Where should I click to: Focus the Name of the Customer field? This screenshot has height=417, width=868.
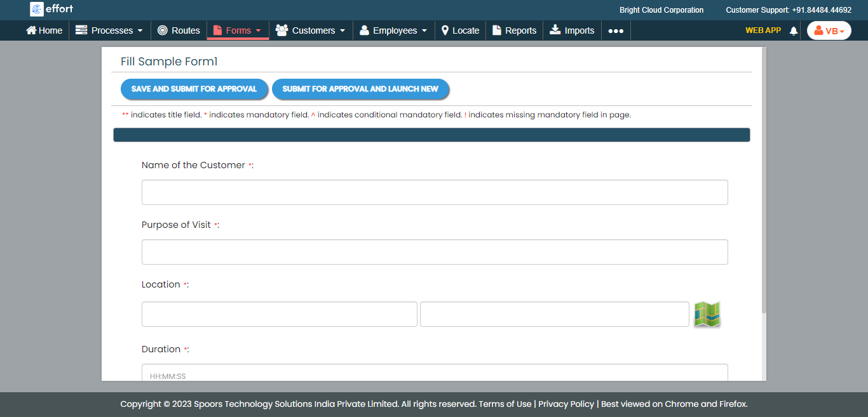(435, 192)
